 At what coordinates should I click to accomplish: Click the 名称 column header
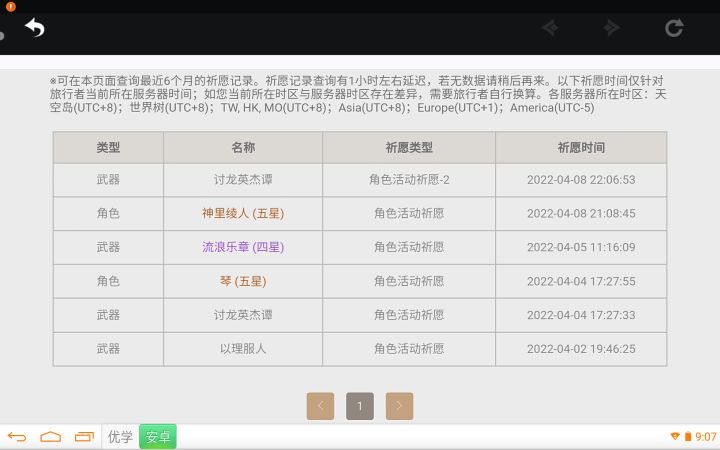(243, 148)
